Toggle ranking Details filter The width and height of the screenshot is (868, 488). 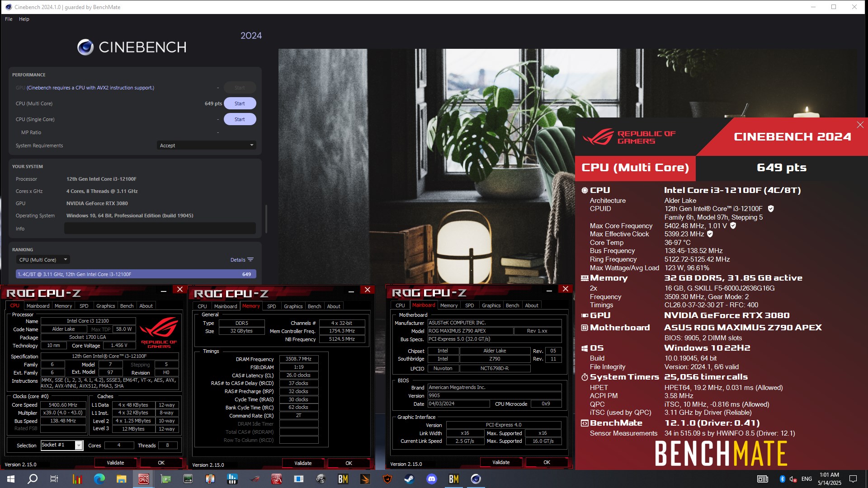coord(242,260)
